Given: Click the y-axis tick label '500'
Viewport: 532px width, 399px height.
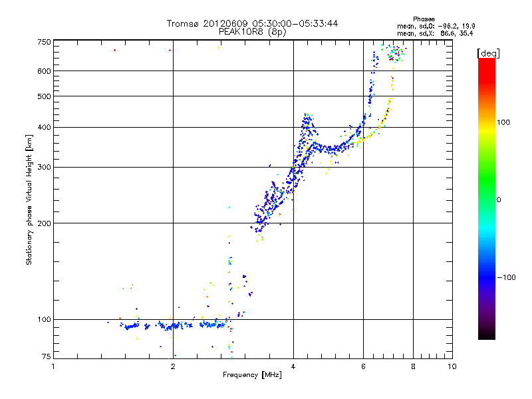Looking at the screenshot, I should 44,96.
